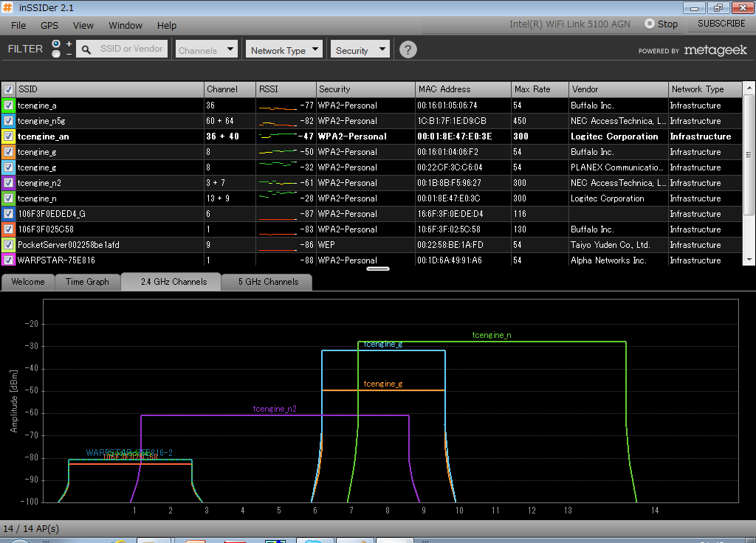Image resolution: width=756 pixels, height=543 pixels.
Task: Uncheck the WARPSTAR-75E816 network checkbox
Action: click(x=8, y=260)
